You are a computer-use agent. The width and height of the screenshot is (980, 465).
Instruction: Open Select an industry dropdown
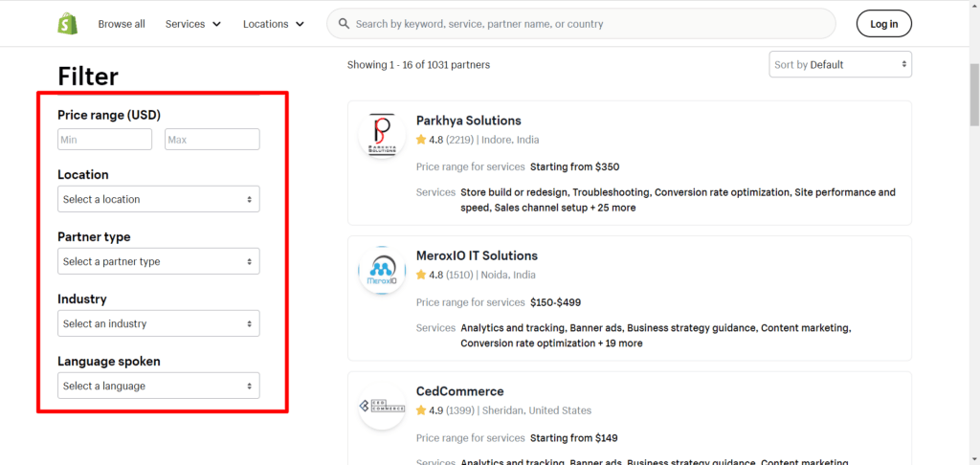pos(159,323)
